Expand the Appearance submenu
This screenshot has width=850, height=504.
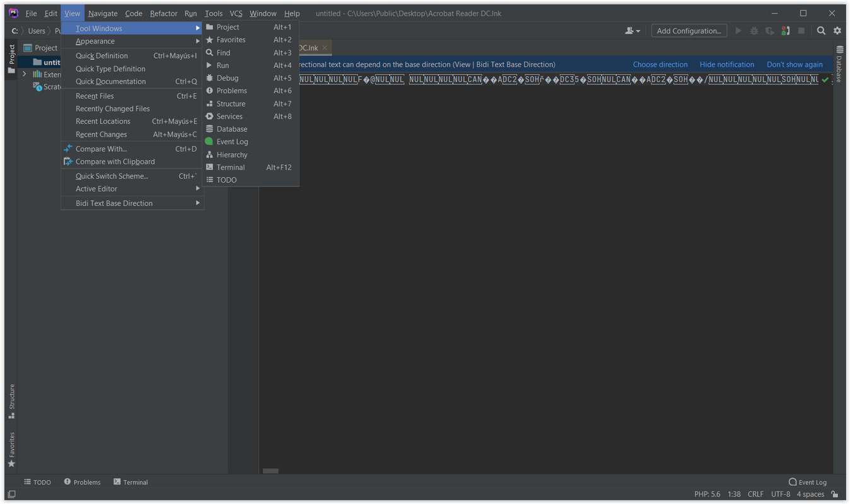[132, 42]
